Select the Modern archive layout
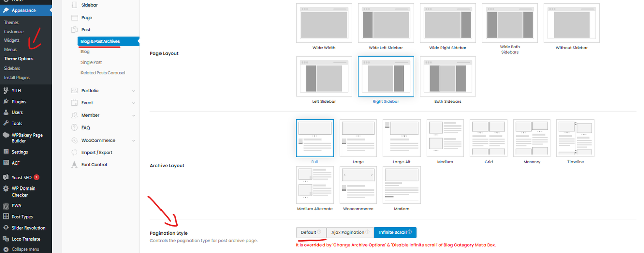The width and height of the screenshot is (644, 253). tap(401, 185)
